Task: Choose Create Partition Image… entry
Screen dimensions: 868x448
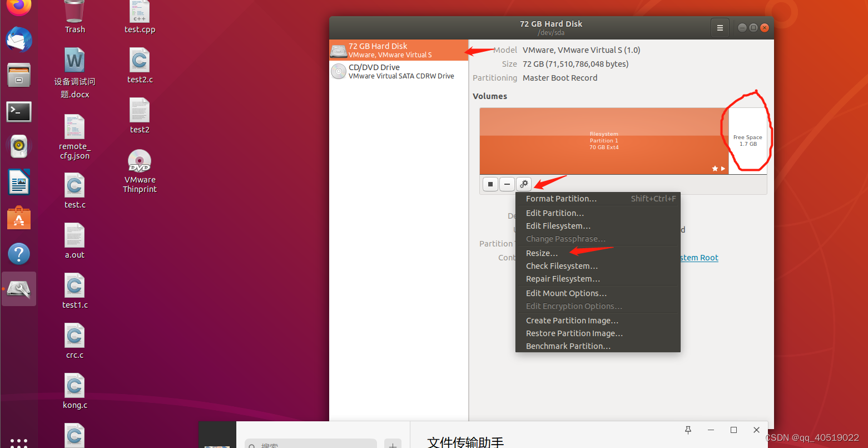Action: 598,321
